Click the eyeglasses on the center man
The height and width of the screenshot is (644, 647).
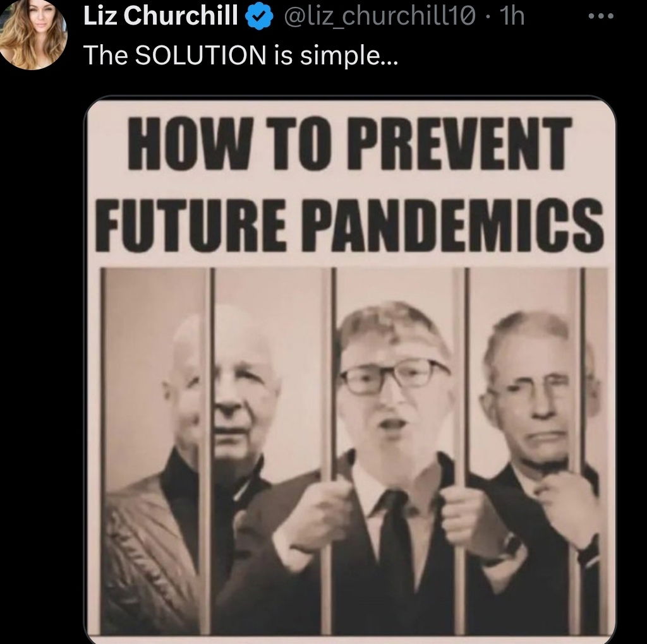(394, 376)
